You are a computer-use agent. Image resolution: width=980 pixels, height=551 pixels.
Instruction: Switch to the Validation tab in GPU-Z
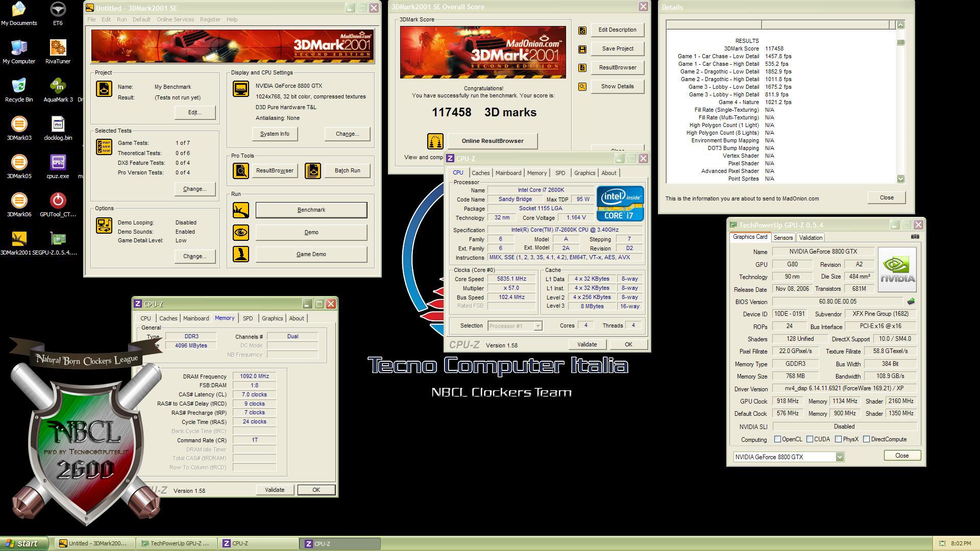point(811,238)
